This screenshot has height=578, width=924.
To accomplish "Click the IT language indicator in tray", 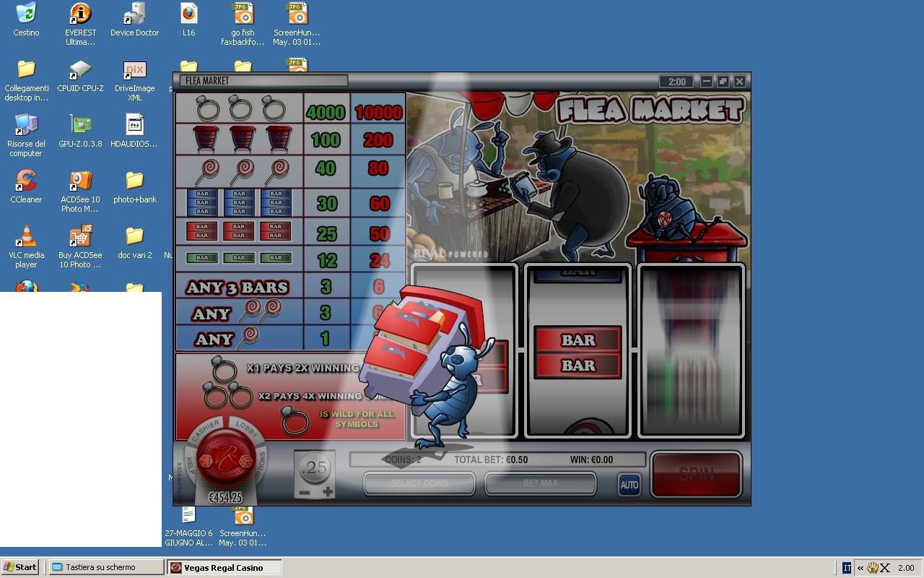I will (x=847, y=568).
